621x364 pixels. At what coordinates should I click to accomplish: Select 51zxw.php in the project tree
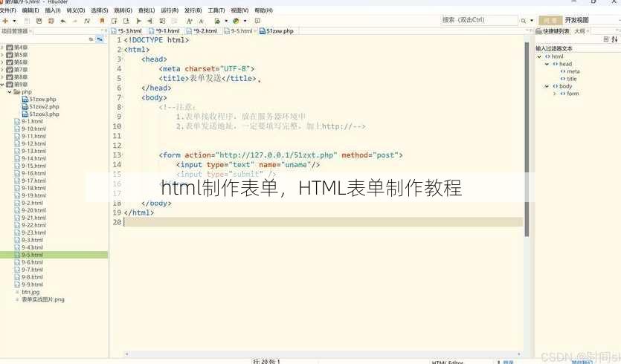[x=39, y=100]
